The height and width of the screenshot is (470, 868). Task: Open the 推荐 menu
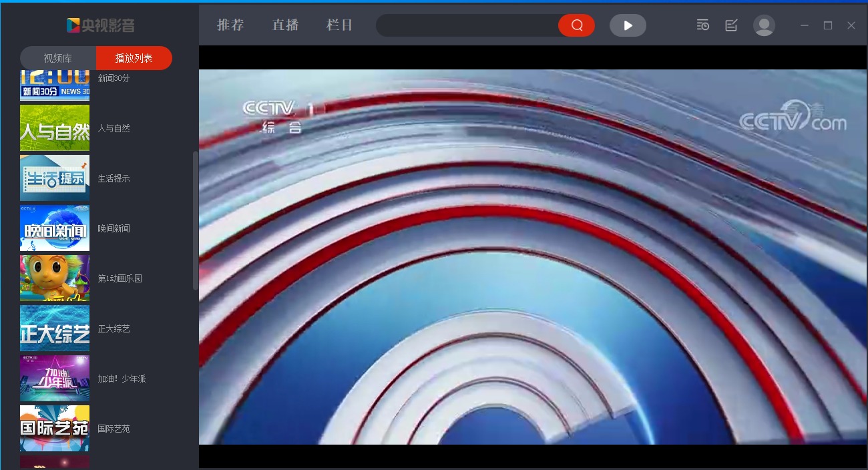[x=231, y=25]
